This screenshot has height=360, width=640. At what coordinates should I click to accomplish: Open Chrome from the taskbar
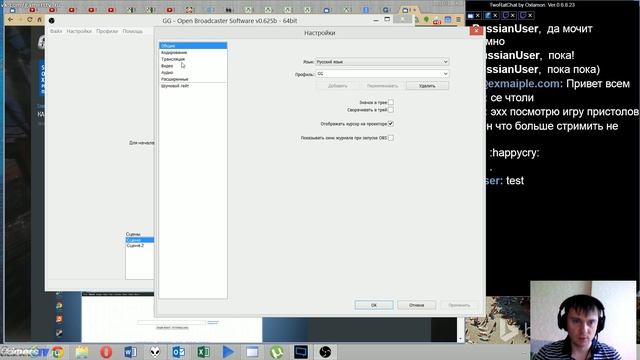point(58,352)
